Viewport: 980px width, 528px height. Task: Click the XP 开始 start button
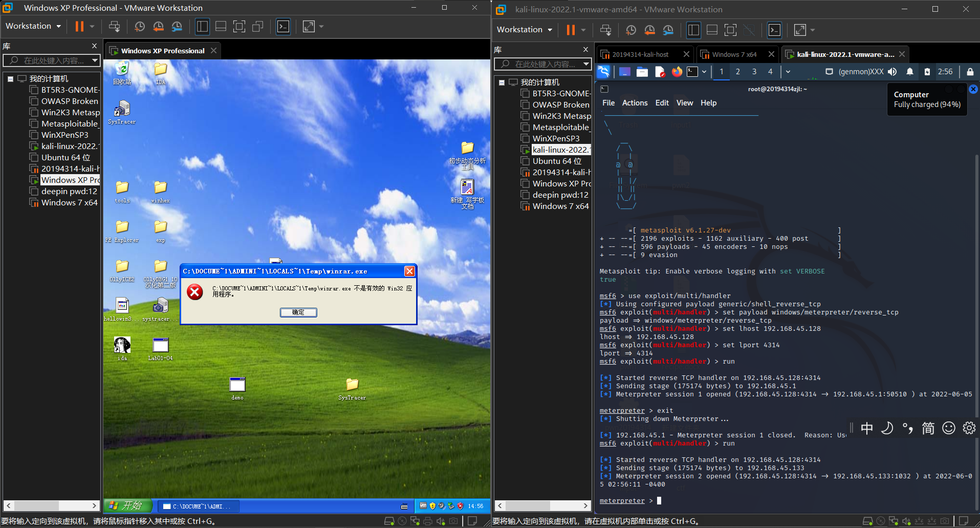[x=128, y=505]
